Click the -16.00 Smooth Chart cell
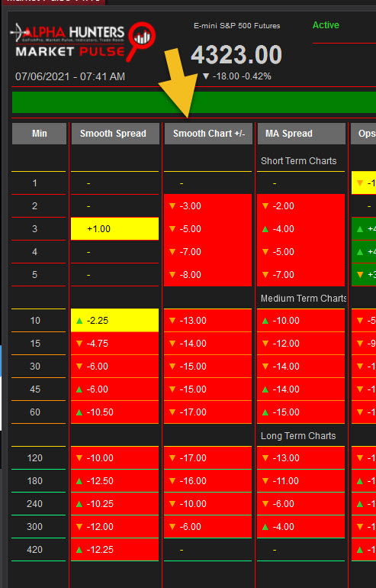 208,481
